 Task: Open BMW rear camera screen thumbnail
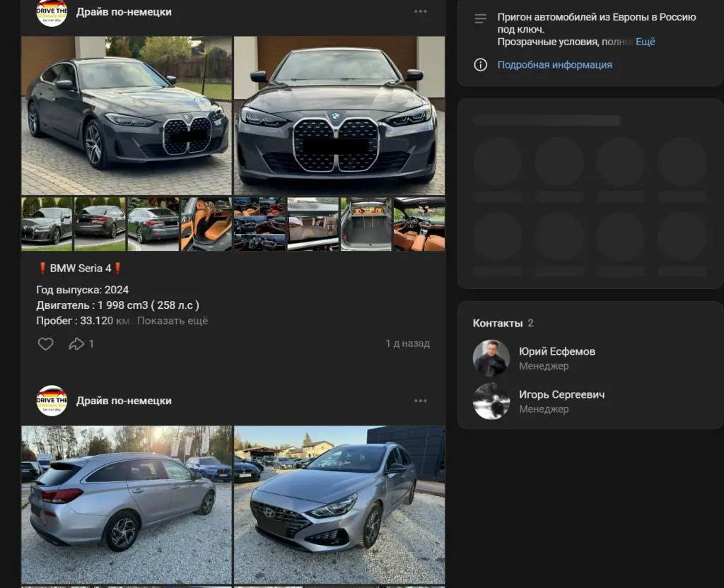[x=313, y=224]
